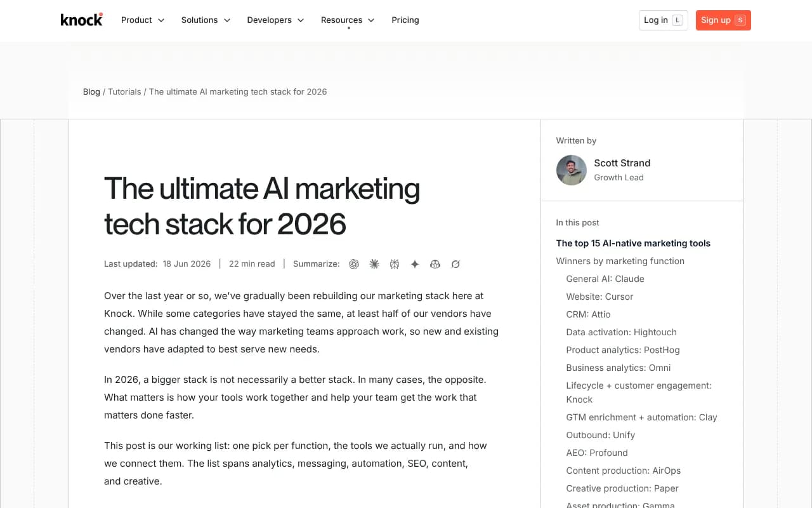Click the Sign up button

[x=723, y=20]
